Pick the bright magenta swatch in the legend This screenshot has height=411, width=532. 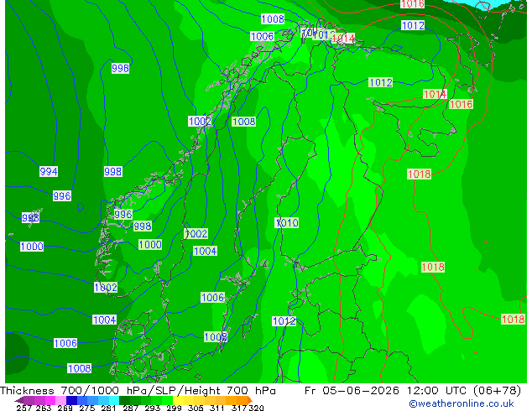[50, 400]
